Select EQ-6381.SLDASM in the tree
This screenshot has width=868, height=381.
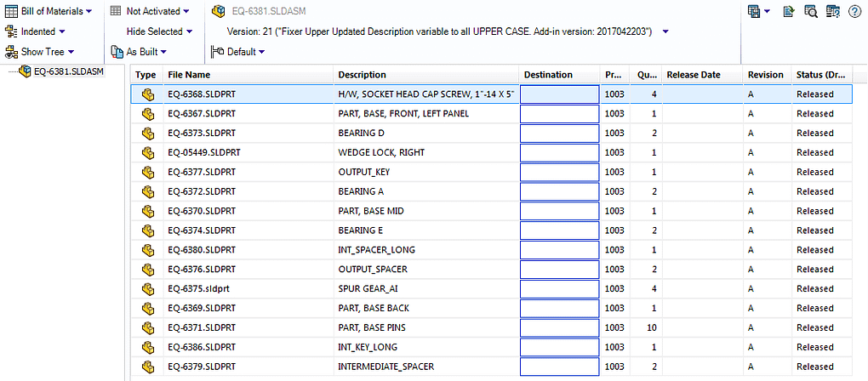(69, 71)
